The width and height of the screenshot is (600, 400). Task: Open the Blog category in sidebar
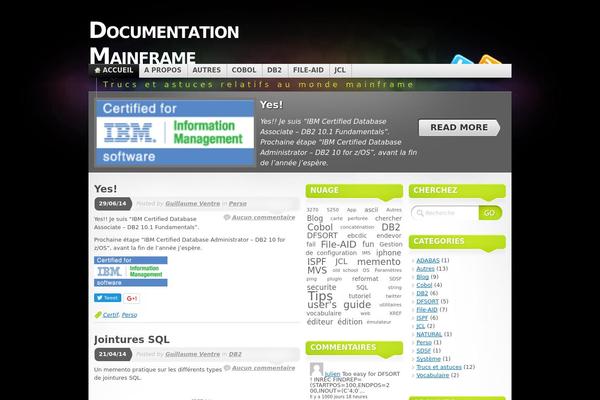[x=422, y=277]
